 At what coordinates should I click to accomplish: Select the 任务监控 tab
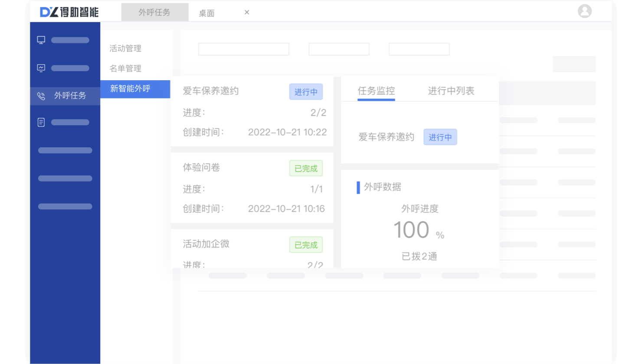[x=376, y=91]
